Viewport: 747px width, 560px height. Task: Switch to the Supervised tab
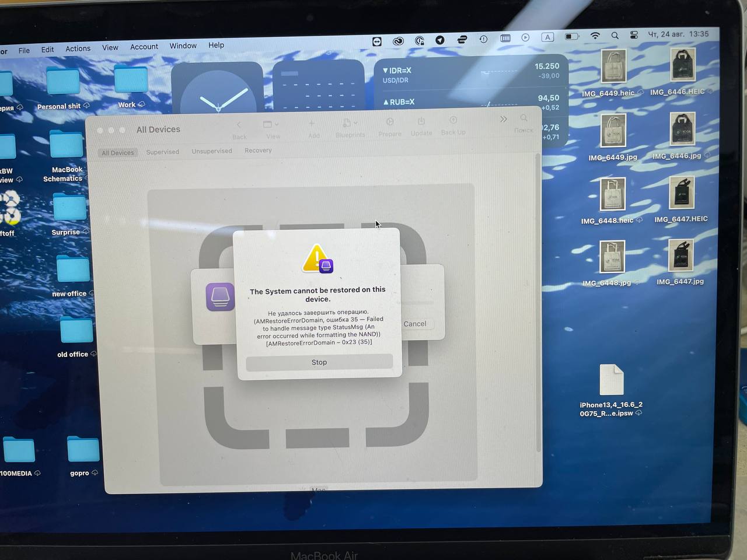pyautogui.click(x=163, y=152)
